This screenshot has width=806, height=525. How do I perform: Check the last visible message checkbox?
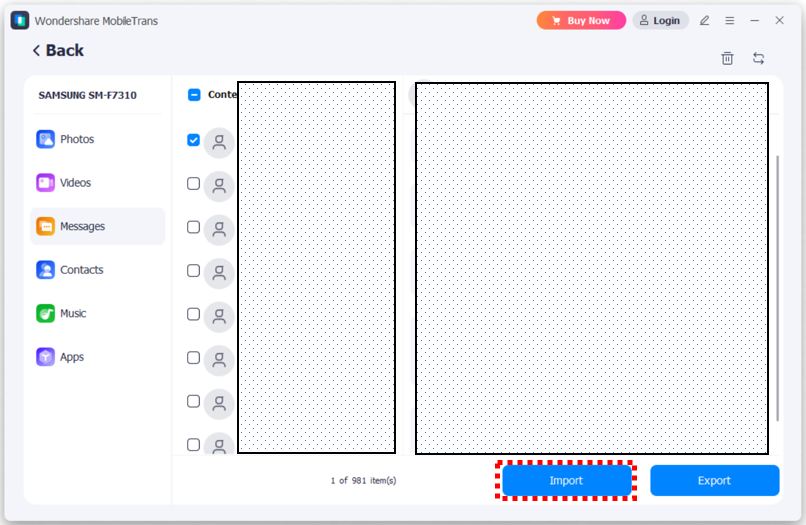[x=194, y=444]
